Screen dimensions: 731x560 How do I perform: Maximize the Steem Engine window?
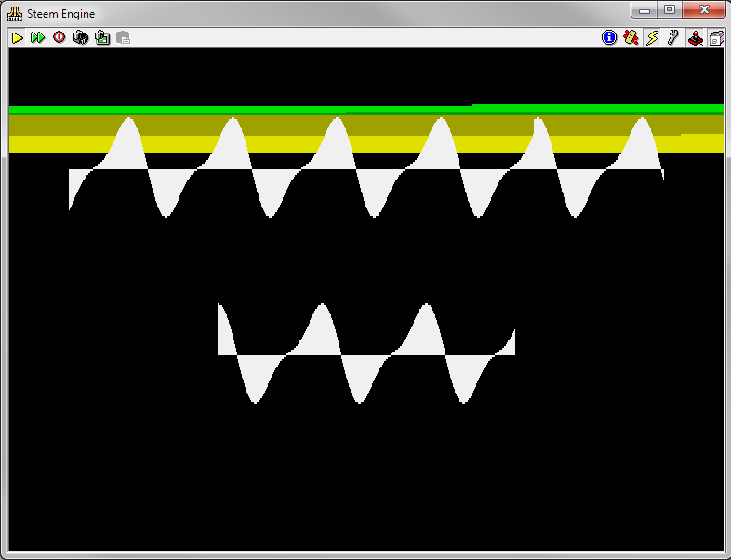coord(670,10)
